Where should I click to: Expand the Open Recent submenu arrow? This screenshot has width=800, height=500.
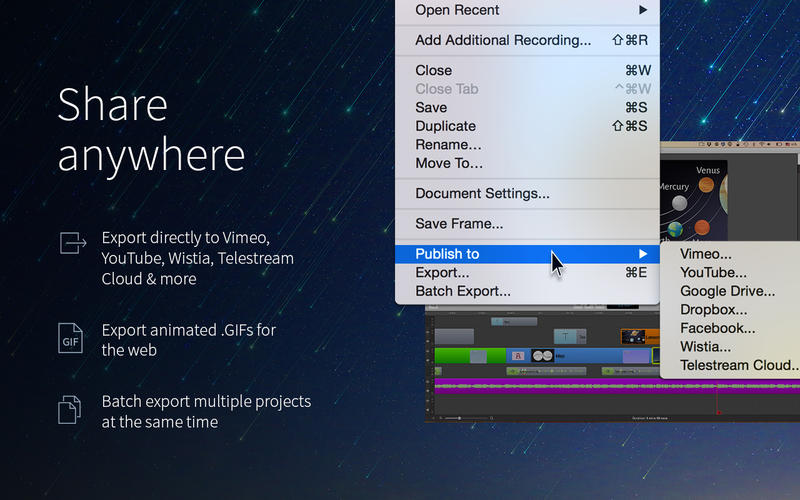(x=643, y=10)
